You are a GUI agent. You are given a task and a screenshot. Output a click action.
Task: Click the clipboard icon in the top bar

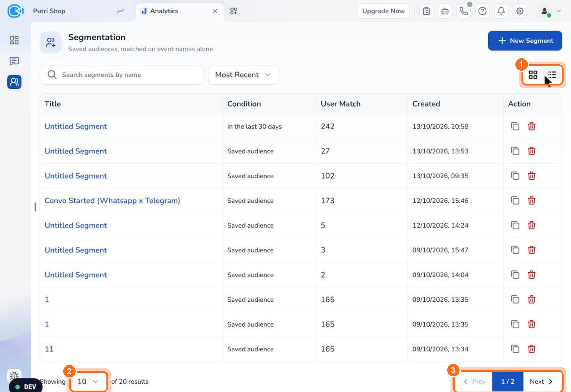(x=426, y=11)
